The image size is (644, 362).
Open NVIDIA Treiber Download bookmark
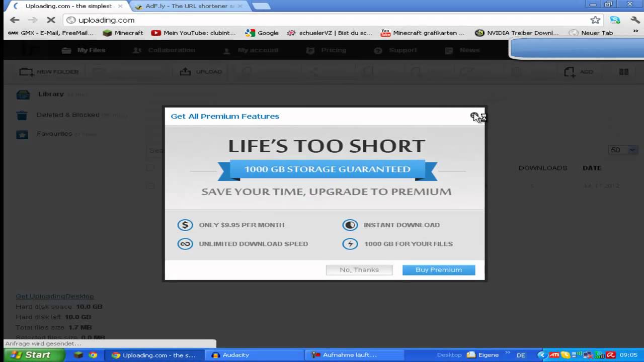click(x=517, y=33)
